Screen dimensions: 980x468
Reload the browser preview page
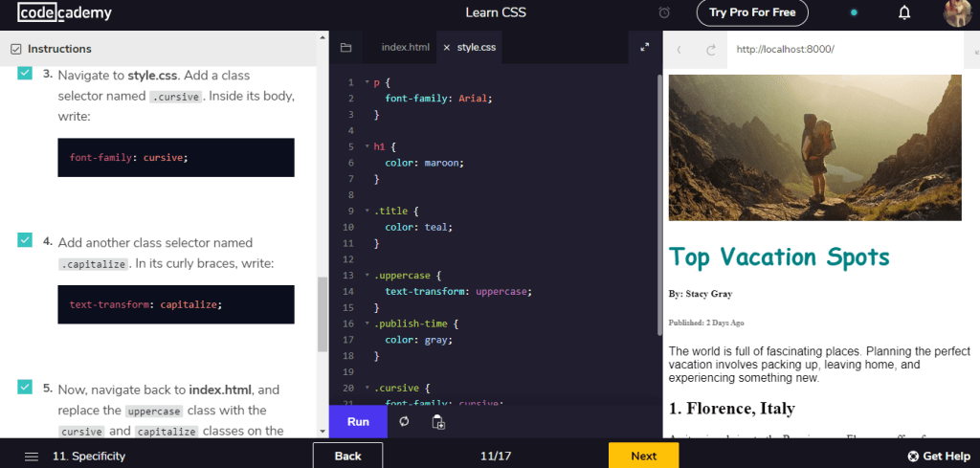click(x=711, y=50)
